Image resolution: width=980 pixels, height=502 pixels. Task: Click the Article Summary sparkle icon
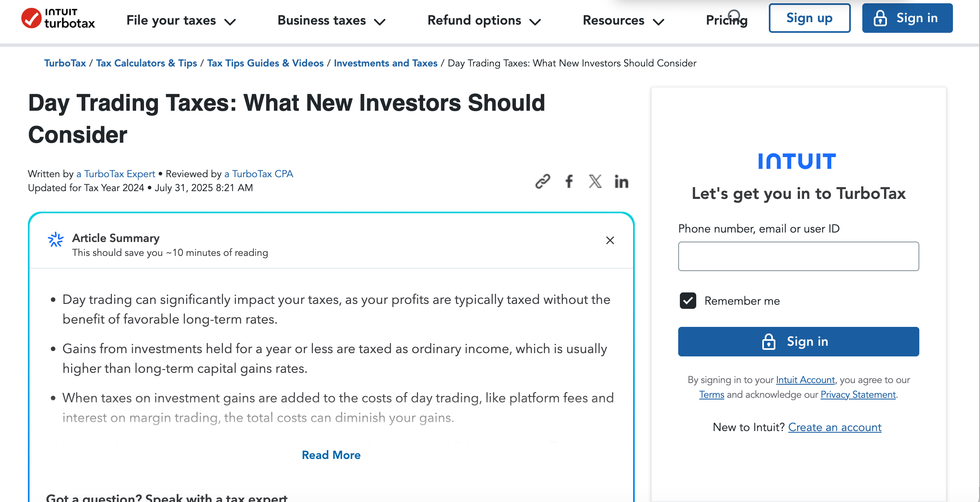pos(56,240)
